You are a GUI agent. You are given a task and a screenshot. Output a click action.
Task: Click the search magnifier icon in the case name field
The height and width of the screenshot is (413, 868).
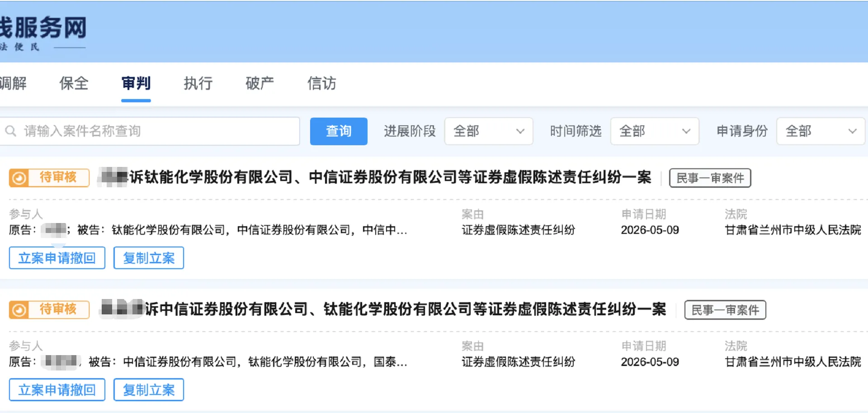point(11,131)
